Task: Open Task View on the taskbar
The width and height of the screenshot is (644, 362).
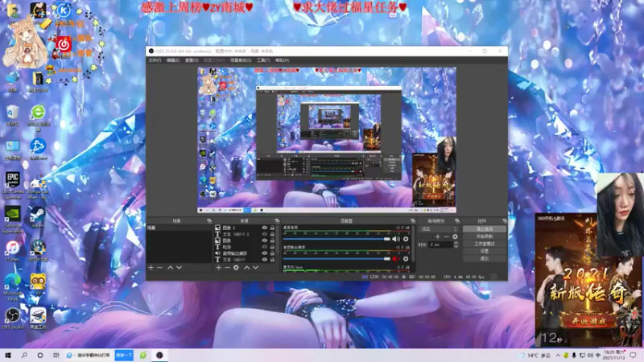Action: (56, 355)
